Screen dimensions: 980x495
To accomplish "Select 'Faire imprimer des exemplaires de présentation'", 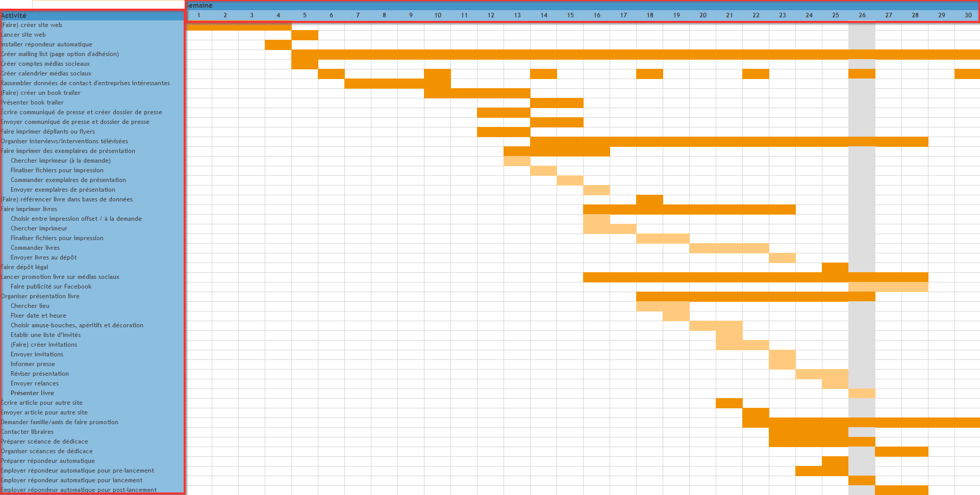I will point(92,151).
